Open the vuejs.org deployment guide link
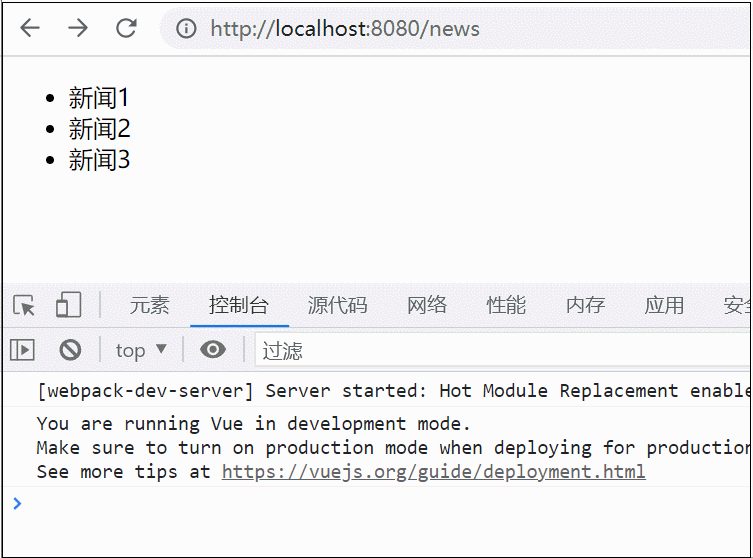Viewport: 753px width, 558px height. point(433,472)
